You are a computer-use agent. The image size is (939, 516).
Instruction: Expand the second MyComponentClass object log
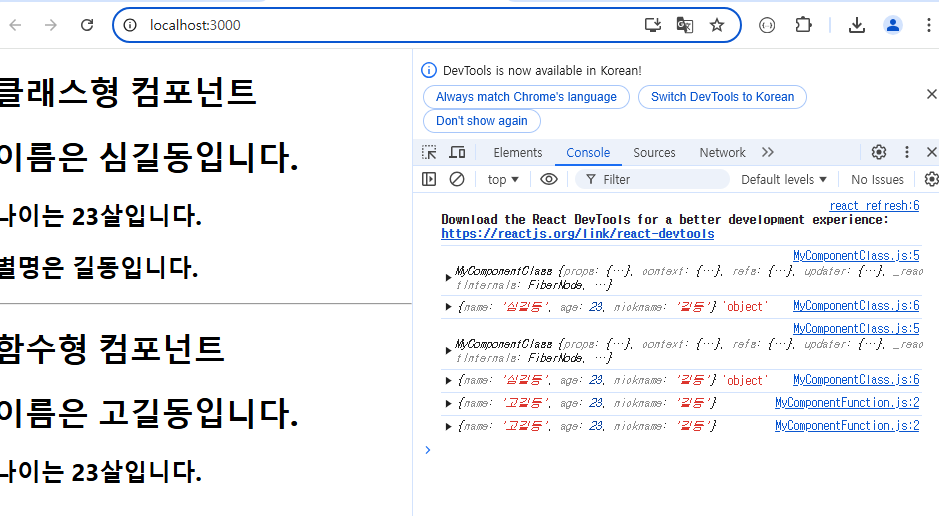tap(448, 351)
